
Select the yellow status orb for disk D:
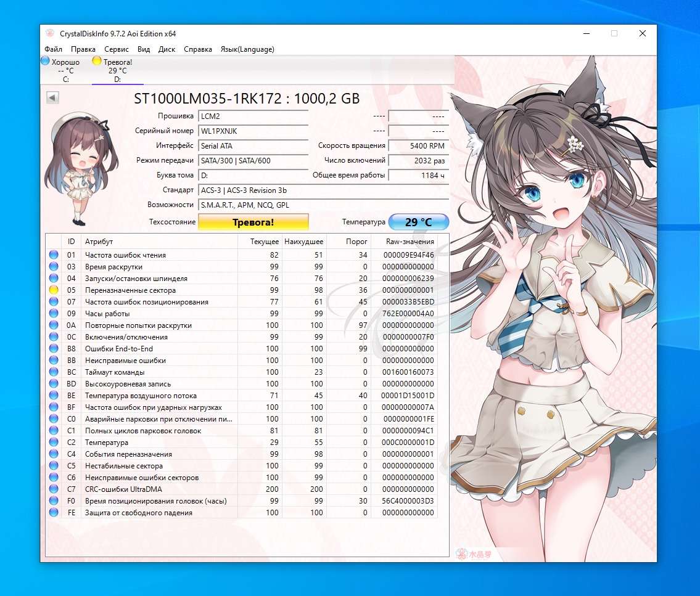click(97, 61)
